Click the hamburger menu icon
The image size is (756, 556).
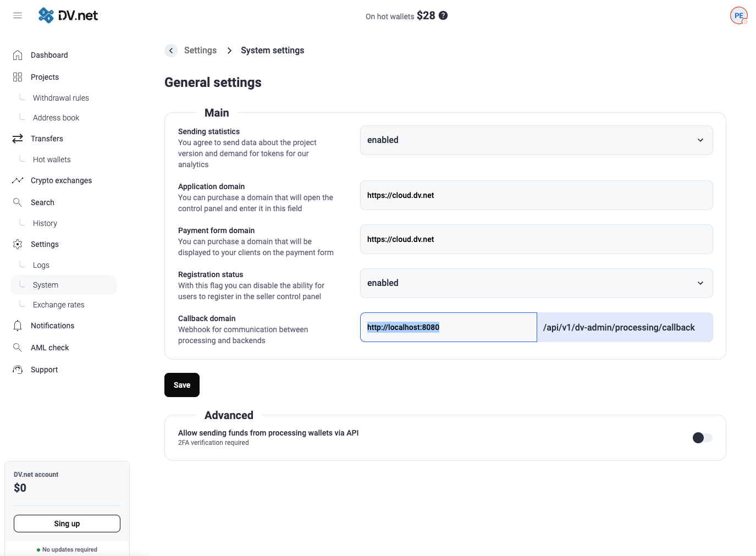(18, 15)
